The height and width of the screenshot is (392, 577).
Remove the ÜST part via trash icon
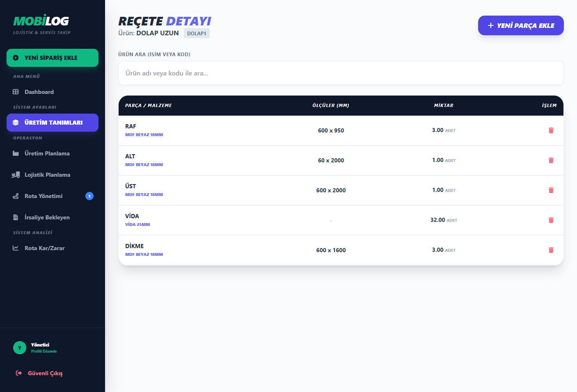551,190
